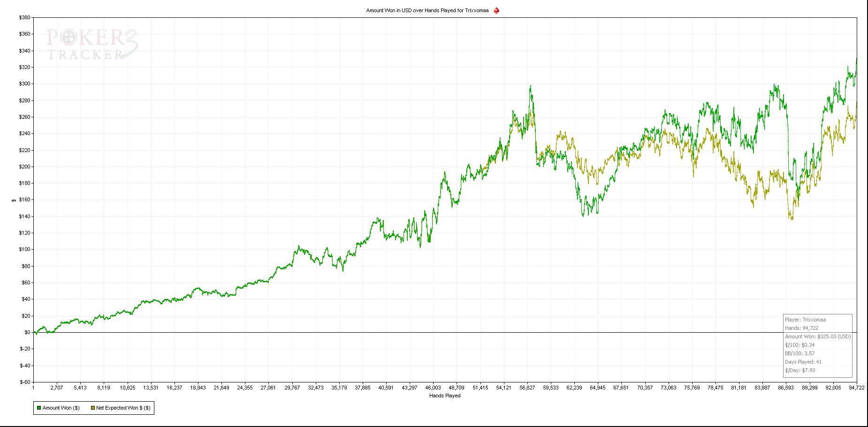
Task: Click the red spade icon beside the title
Action: [x=496, y=10]
